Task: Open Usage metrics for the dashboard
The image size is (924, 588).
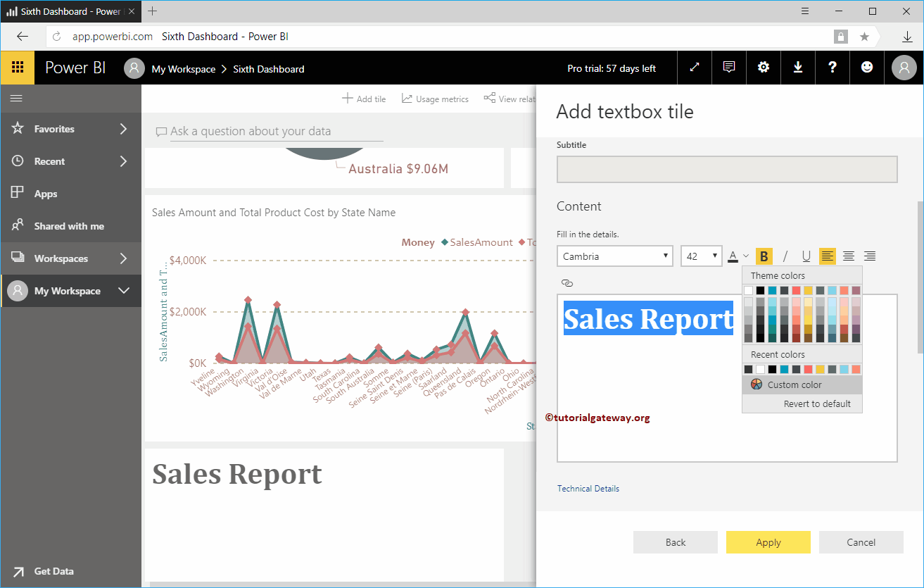Action: click(x=435, y=99)
